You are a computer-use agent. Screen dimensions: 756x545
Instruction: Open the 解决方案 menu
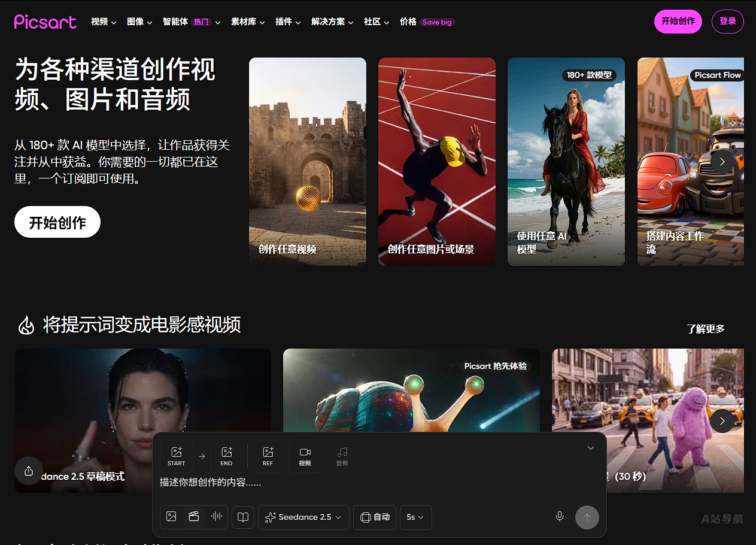tap(332, 22)
